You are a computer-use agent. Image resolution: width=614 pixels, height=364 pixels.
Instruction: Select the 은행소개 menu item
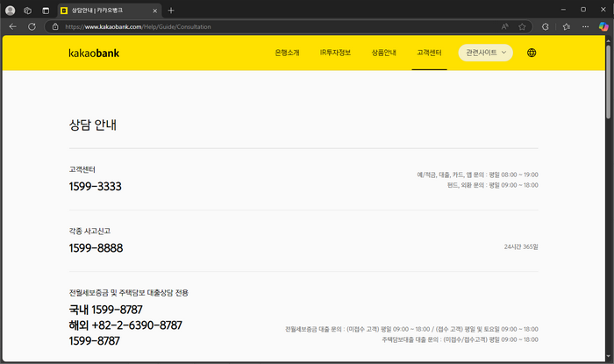point(287,53)
